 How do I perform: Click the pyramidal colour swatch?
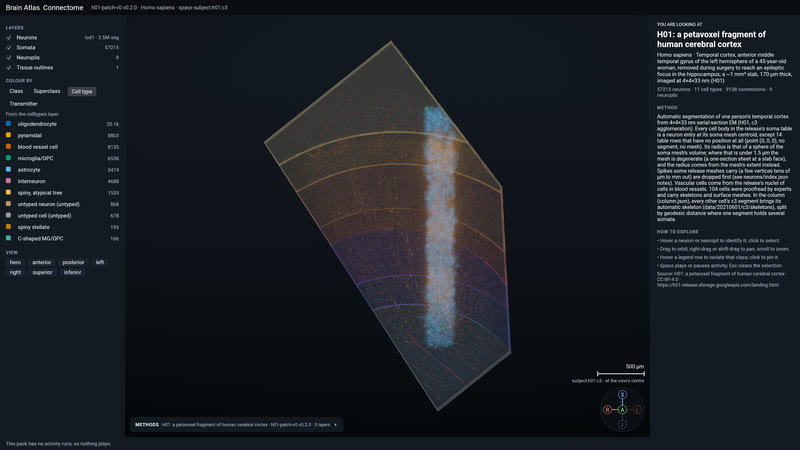click(8, 135)
